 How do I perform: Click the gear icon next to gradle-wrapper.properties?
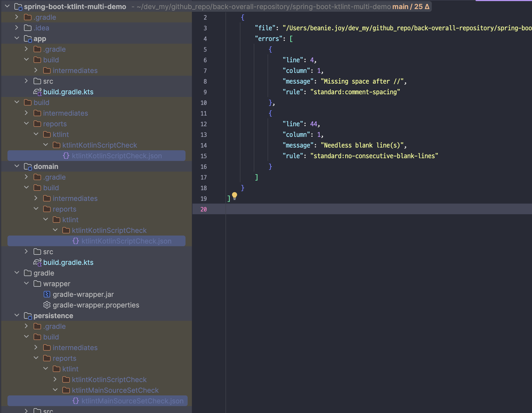47,305
